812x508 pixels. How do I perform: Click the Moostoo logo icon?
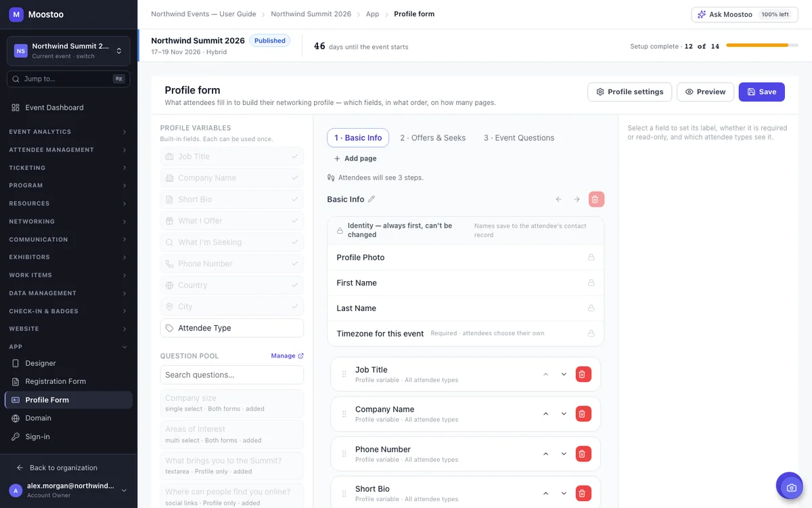click(x=16, y=14)
